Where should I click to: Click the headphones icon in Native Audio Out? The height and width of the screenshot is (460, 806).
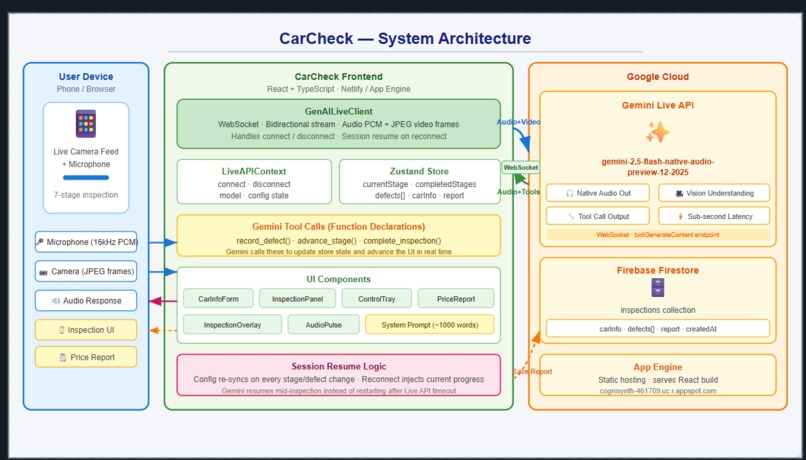pyautogui.click(x=570, y=193)
